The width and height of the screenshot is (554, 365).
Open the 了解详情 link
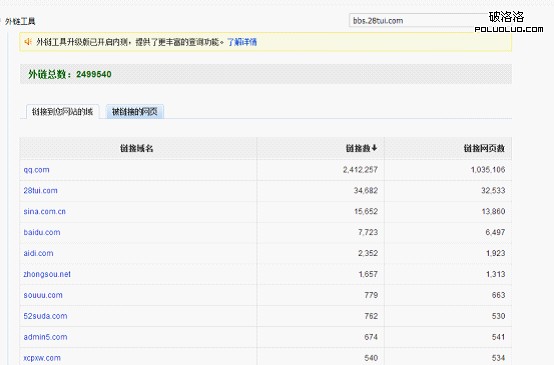242,42
